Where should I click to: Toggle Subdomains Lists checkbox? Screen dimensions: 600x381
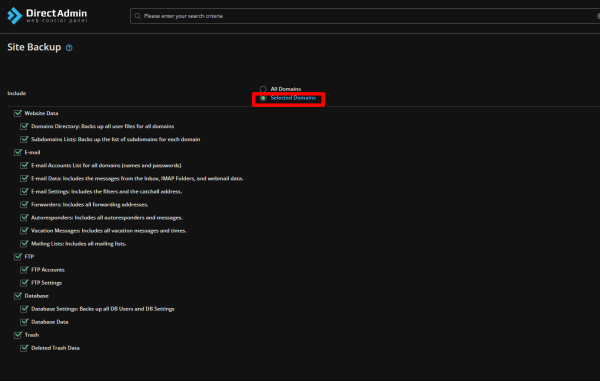pos(24,139)
